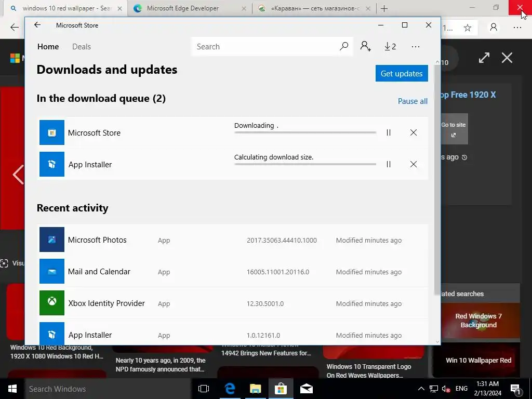This screenshot has width=532, height=399.
Task: Select Mail and Calendar row name
Action: coord(99,271)
